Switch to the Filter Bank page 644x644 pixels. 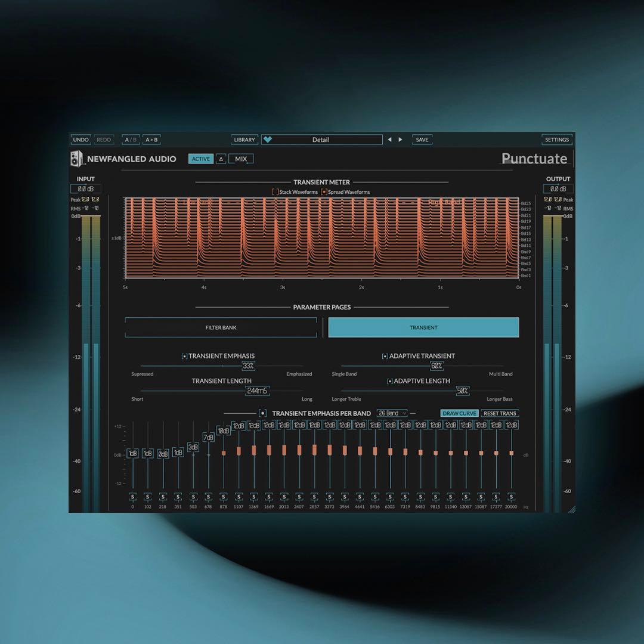(x=221, y=327)
